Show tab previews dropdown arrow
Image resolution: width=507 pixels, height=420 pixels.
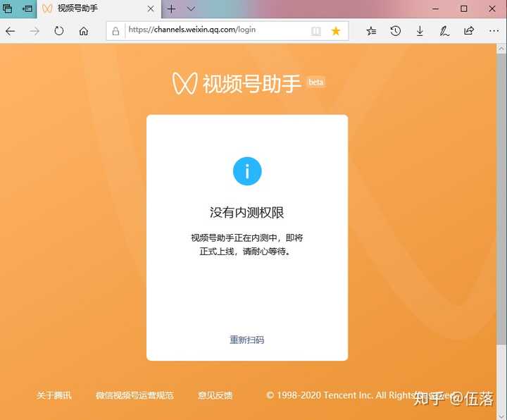click(191, 8)
